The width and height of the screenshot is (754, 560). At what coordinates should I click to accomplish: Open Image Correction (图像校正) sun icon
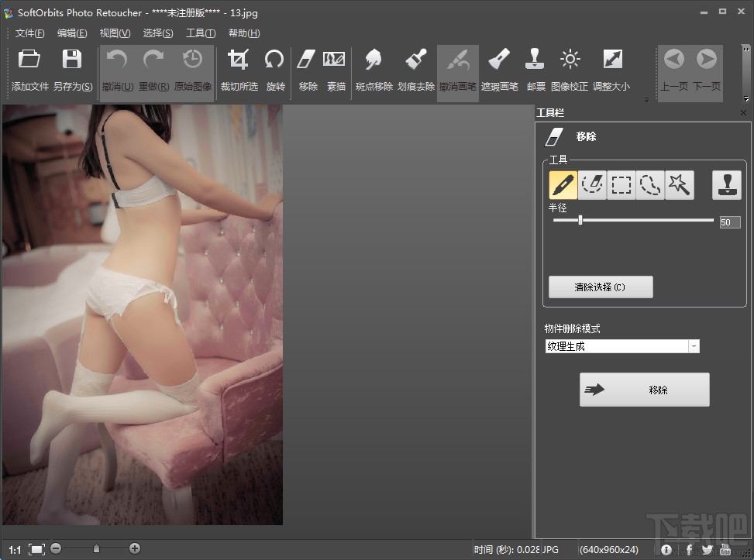(570, 60)
